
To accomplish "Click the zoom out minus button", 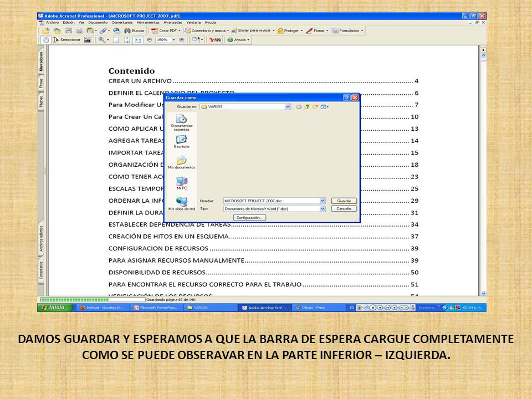I will click(149, 40).
